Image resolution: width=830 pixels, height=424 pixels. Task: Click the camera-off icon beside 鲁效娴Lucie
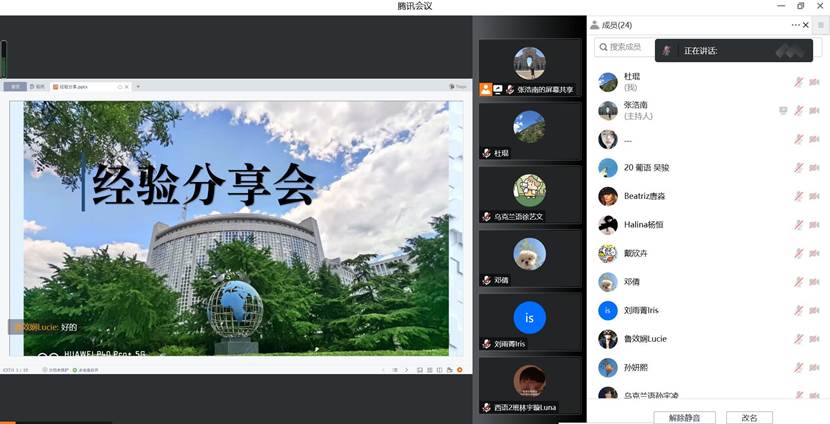[813, 340]
